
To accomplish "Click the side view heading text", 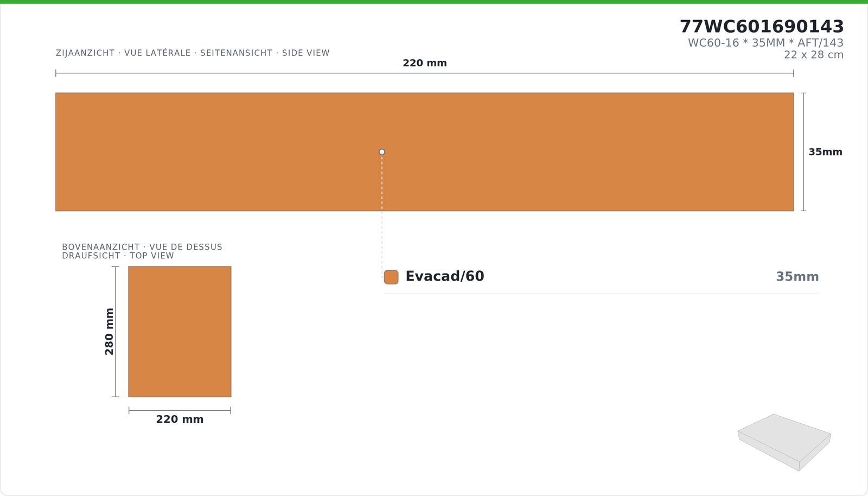I will tap(193, 53).
